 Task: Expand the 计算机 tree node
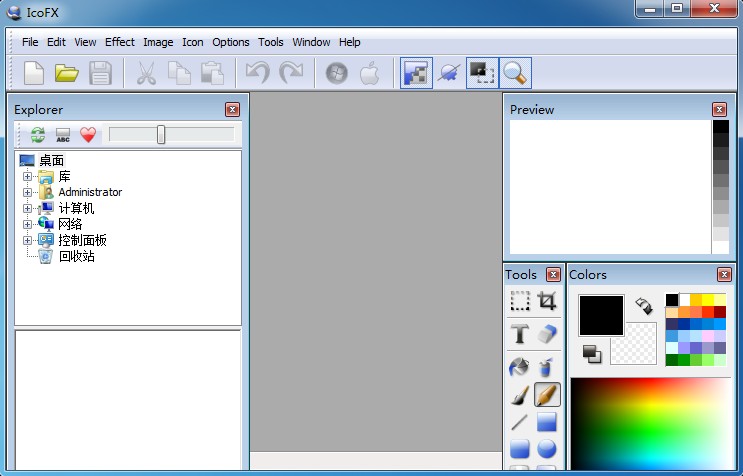click(27, 208)
